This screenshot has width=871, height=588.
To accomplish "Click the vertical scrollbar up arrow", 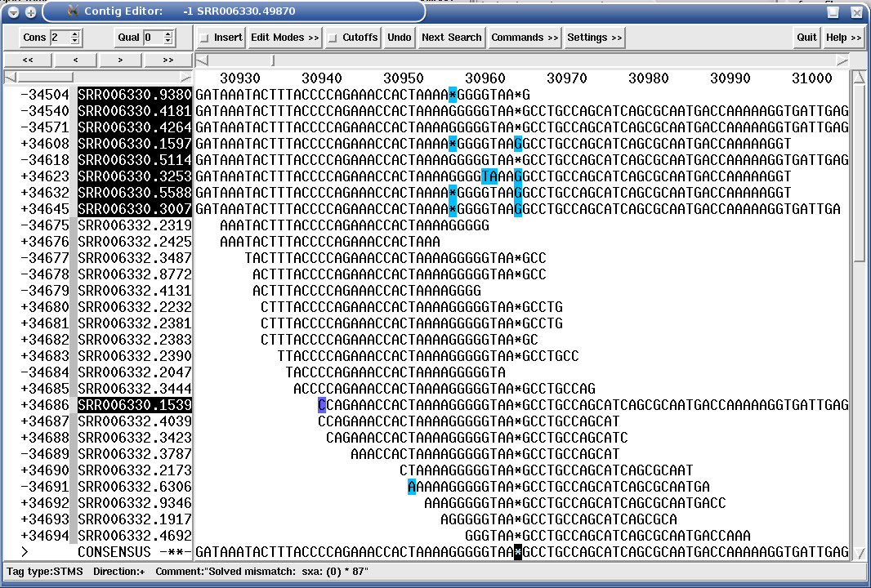I will (859, 77).
